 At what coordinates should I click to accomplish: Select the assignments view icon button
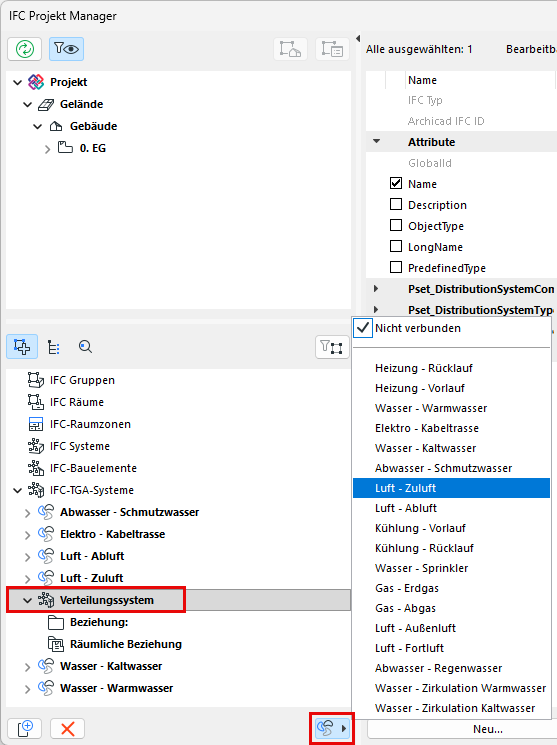(x=22, y=346)
